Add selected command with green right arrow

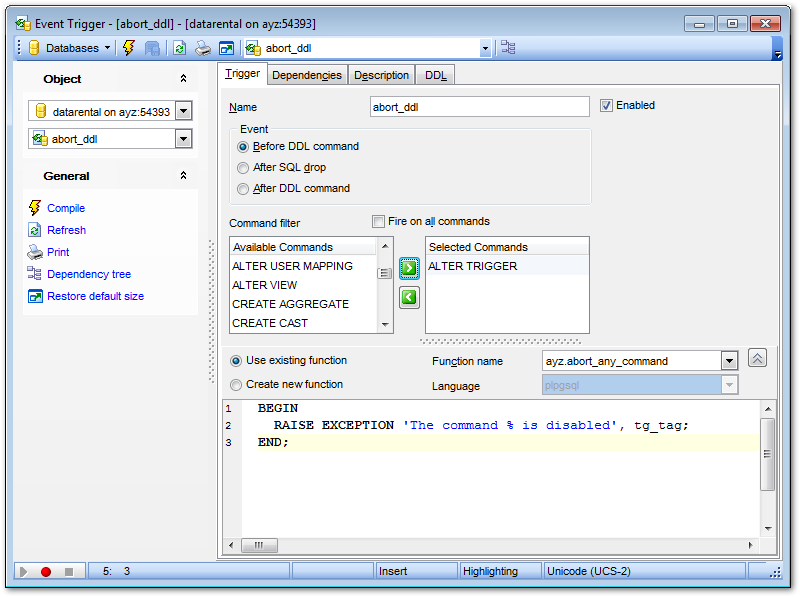(x=408, y=266)
